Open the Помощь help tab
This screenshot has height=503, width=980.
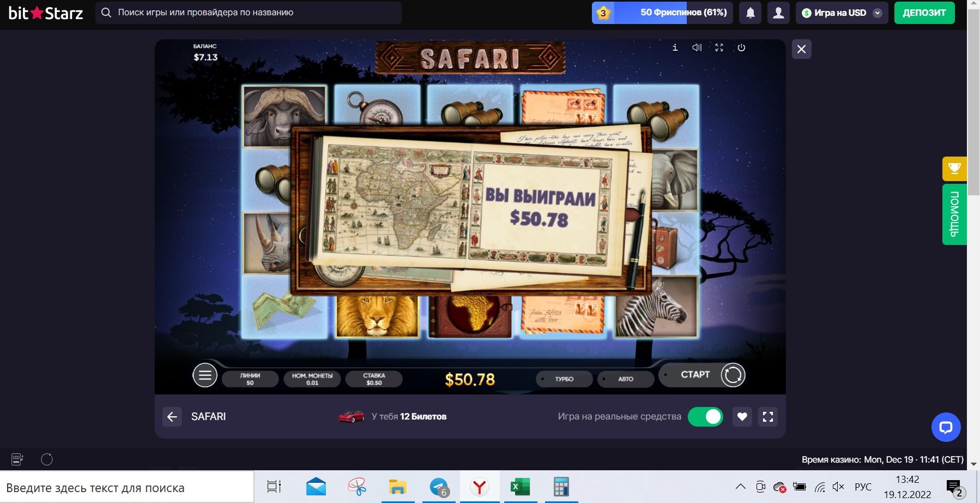pyautogui.click(x=954, y=214)
